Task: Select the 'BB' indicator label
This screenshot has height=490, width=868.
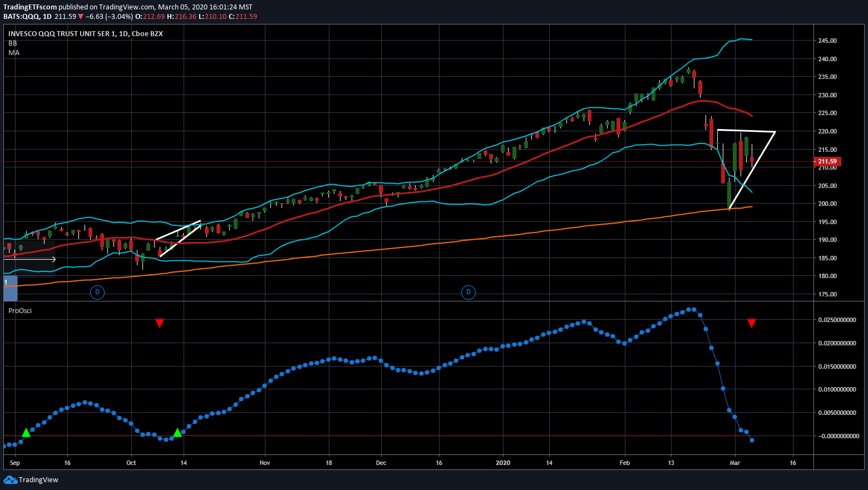Action: click(13, 43)
